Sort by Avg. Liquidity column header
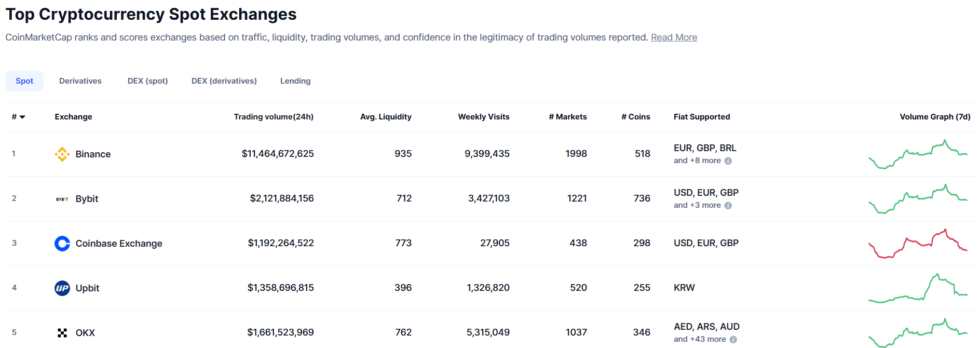Viewport: 980px width, 348px height. click(386, 117)
